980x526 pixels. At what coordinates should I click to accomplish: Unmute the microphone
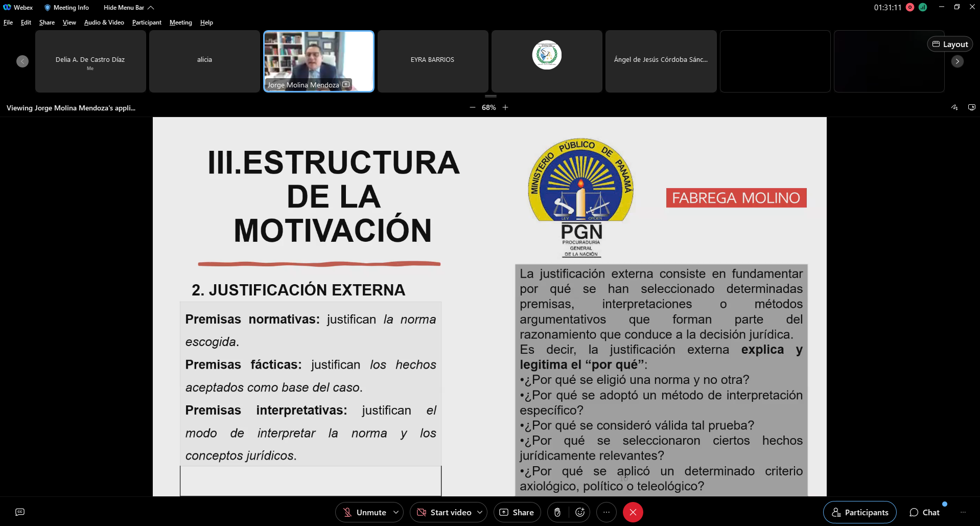365,512
